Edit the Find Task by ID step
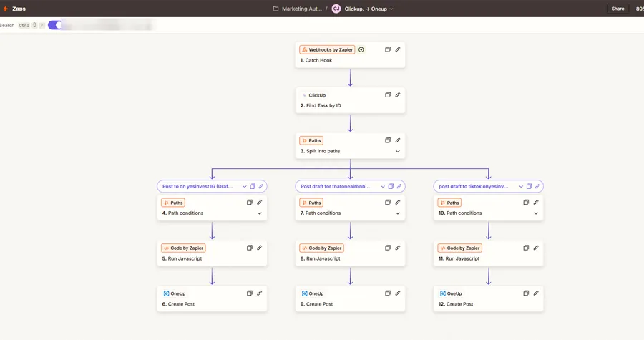The image size is (644, 340). pos(398,95)
